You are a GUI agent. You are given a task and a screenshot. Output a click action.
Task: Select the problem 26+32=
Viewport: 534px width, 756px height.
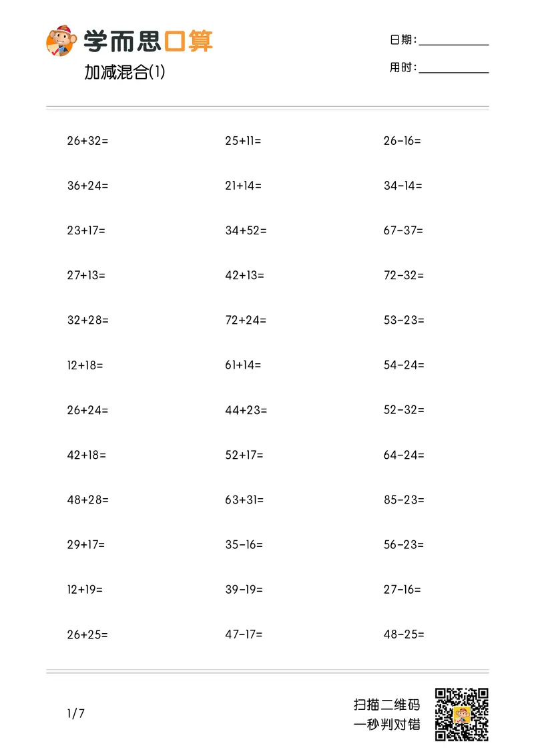[87, 141]
